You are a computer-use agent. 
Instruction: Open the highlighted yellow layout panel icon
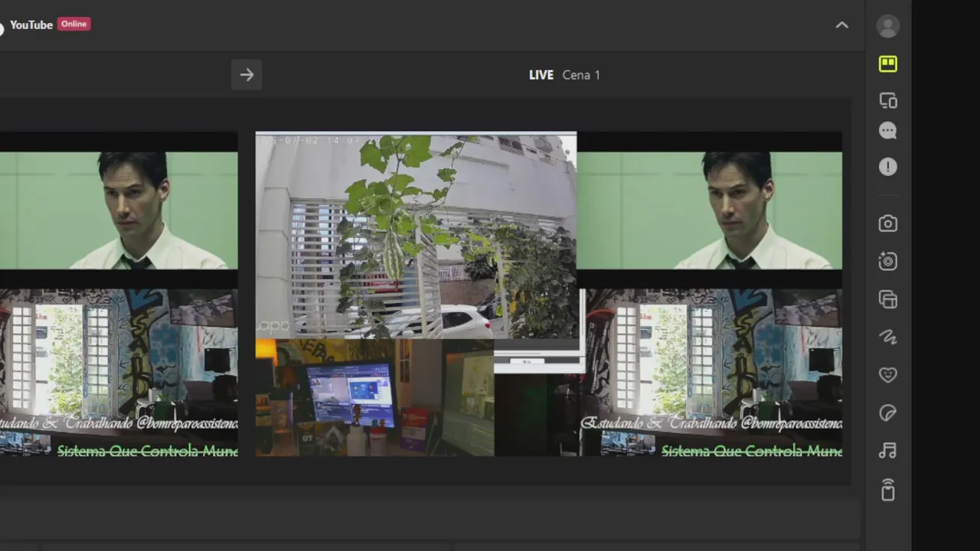click(x=887, y=64)
